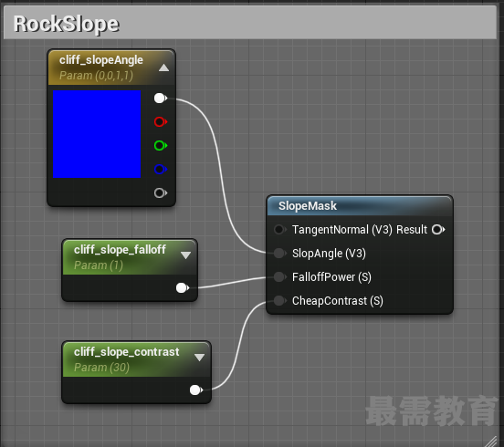Click the CheapContrast (S) label
The height and width of the screenshot is (447, 504).
coord(338,301)
